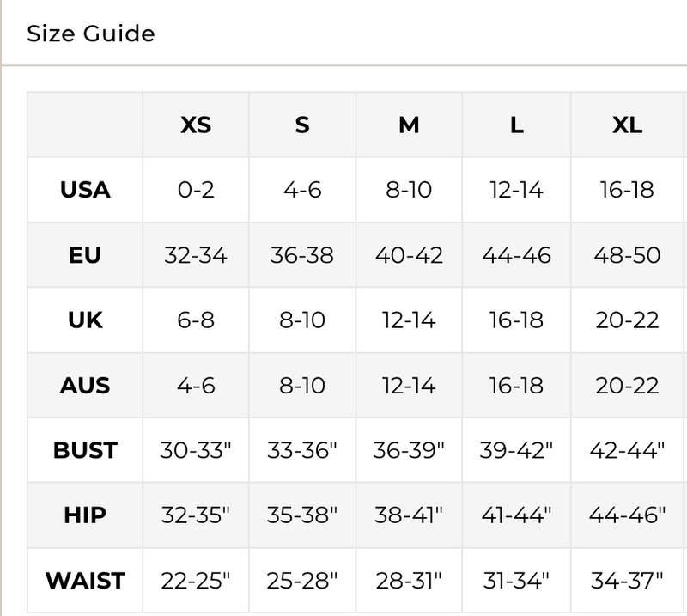The width and height of the screenshot is (687, 616).
Task: Select the S column header
Action: (x=302, y=125)
